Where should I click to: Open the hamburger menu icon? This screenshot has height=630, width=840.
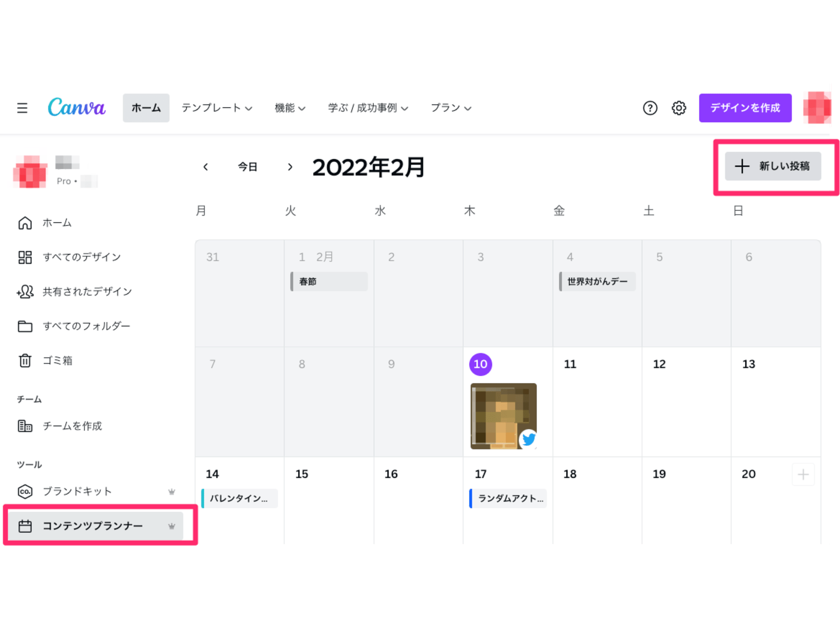[x=22, y=108]
